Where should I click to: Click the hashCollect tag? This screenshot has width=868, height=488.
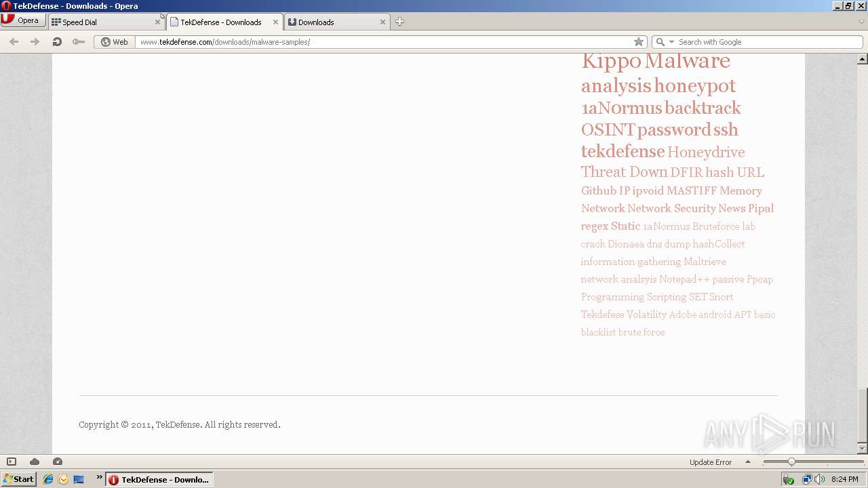(719, 244)
